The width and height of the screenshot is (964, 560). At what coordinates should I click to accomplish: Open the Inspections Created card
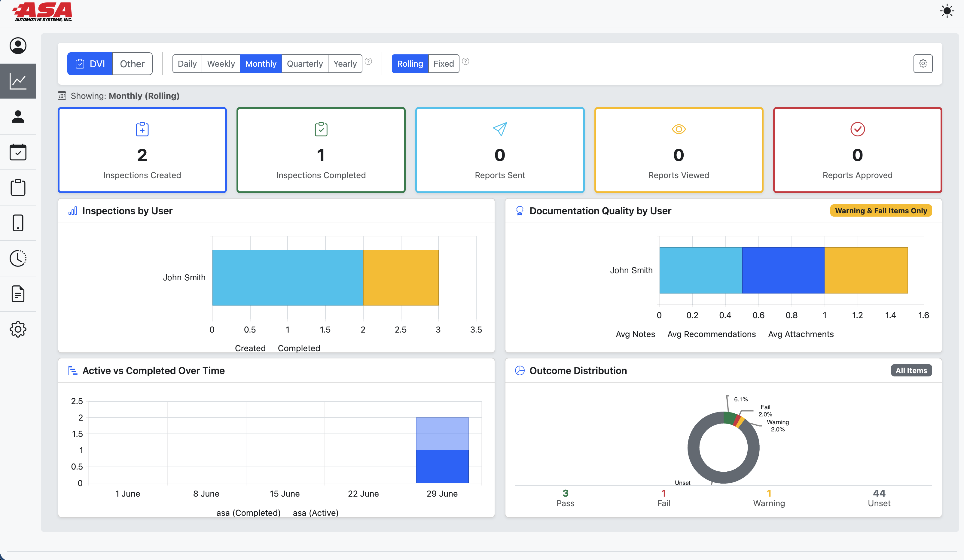coord(142,150)
